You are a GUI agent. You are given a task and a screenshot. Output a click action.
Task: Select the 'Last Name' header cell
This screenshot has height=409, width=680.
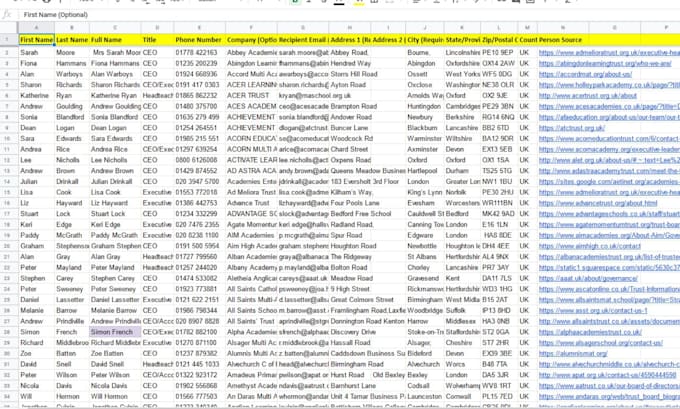(x=72, y=39)
